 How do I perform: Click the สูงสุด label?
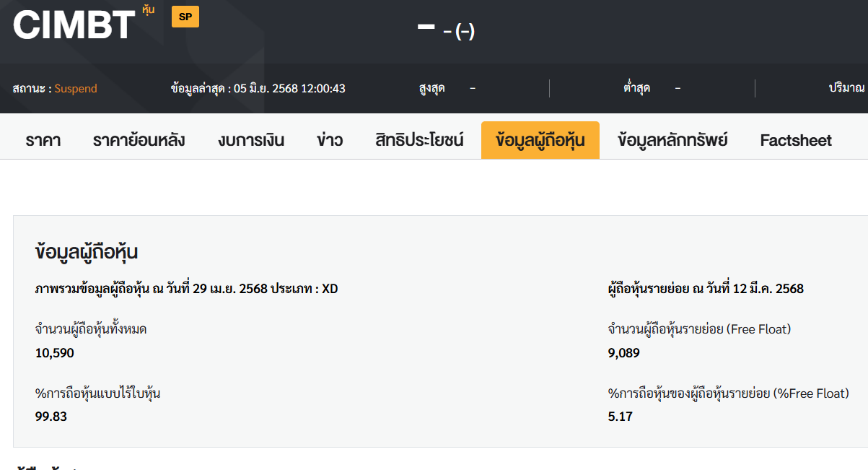click(x=431, y=89)
